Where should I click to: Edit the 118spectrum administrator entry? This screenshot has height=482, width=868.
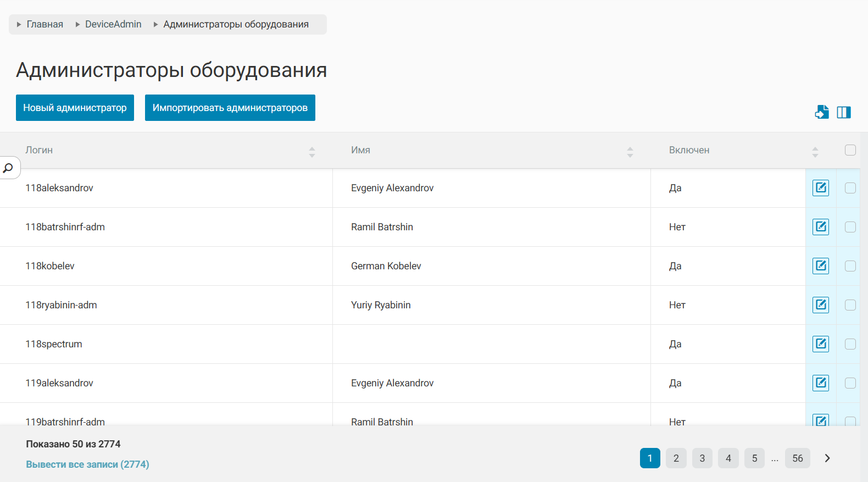pyautogui.click(x=821, y=344)
